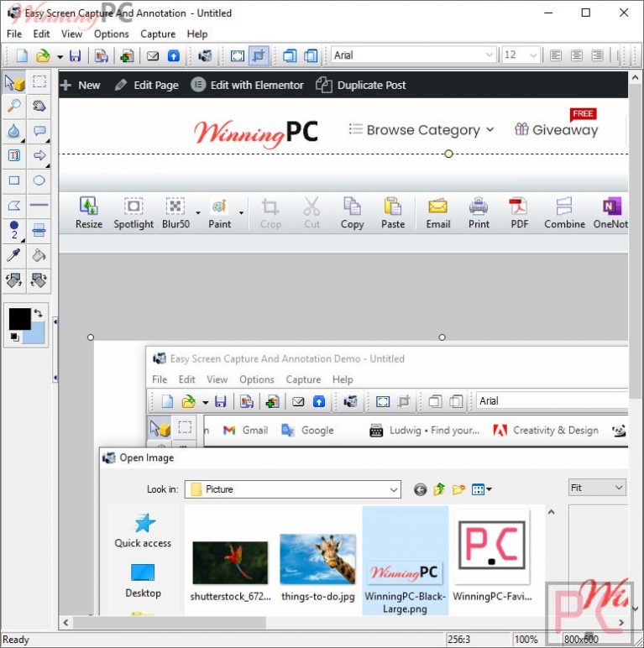The image size is (644, 648).
Task: Click the PDF button in captured ribbon
Action: point(519,213)
